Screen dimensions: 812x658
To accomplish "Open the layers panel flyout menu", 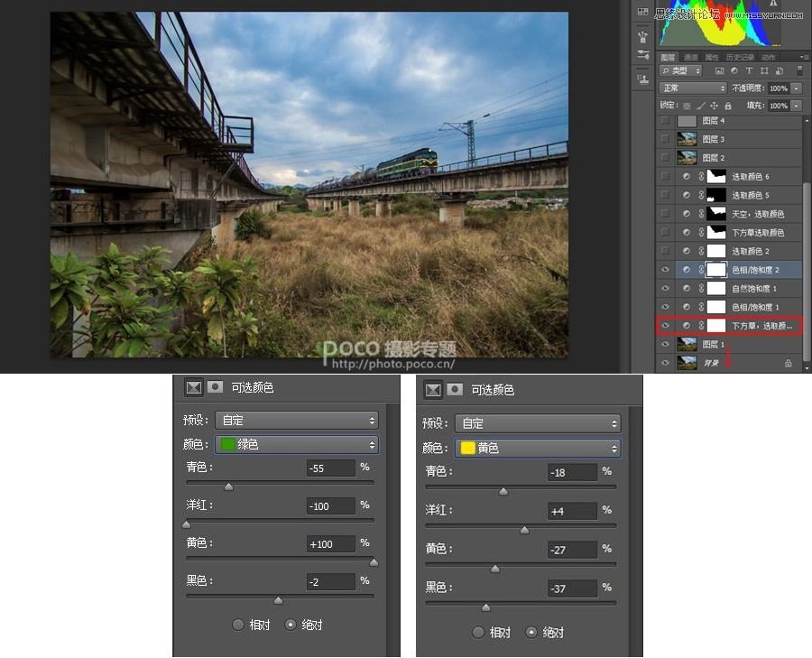I will [x=804, y=57].
